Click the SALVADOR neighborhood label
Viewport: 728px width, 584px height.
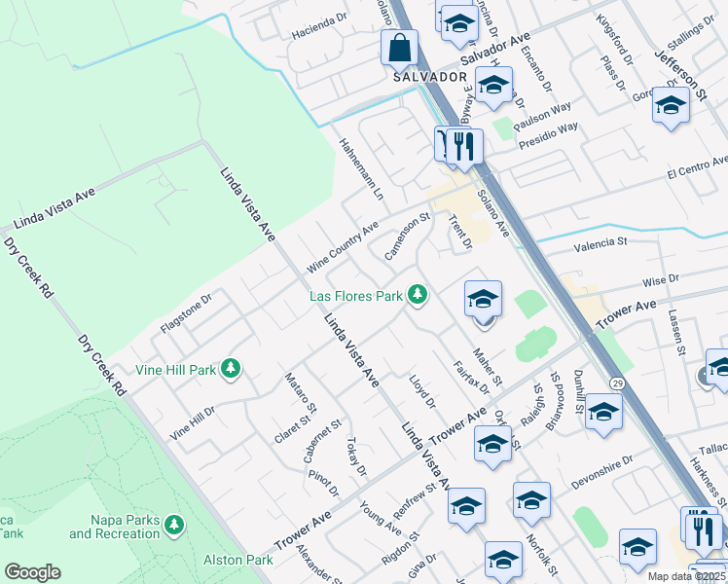430,77
